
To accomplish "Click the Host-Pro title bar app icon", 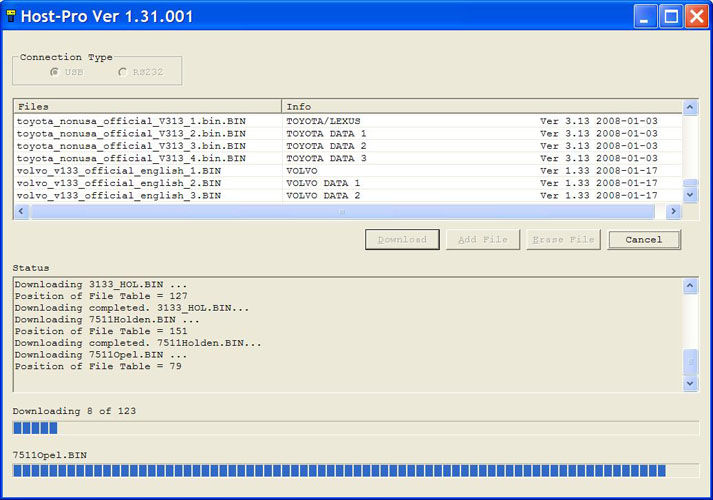I will pyautogui.click(x=11, y=16).
